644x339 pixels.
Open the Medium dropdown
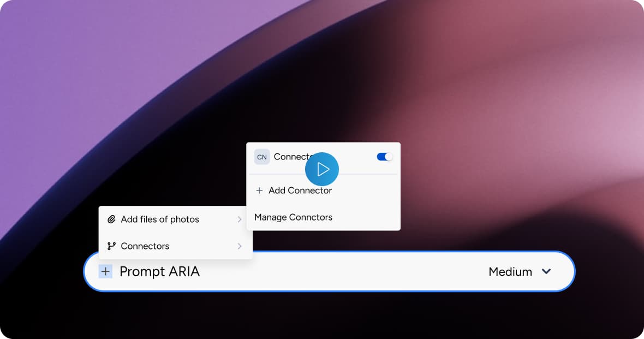click(x=520, y=272)
